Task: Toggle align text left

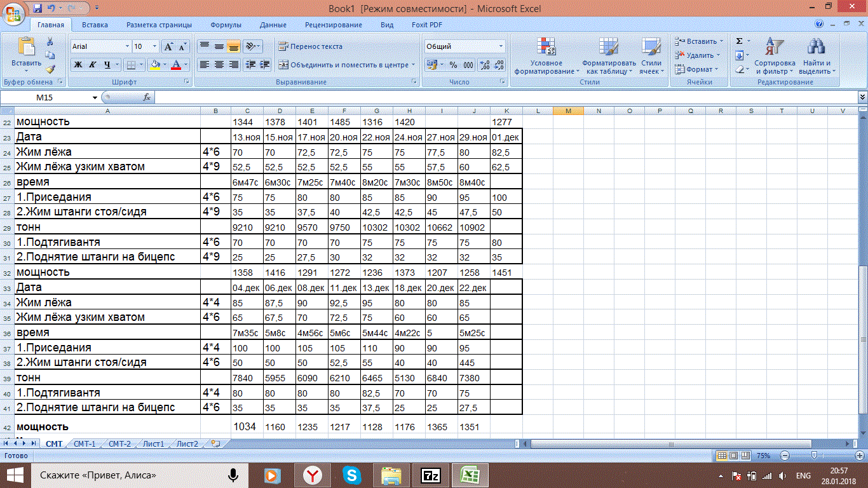Action: [x=204, y=65]
